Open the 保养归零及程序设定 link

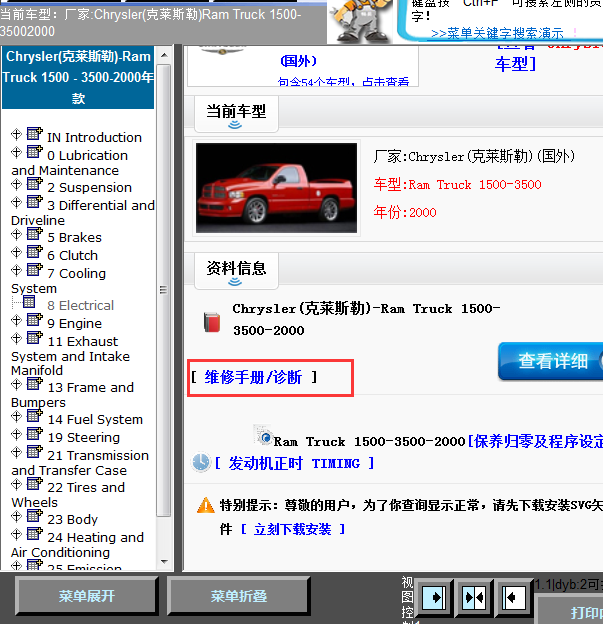point(538,442)
